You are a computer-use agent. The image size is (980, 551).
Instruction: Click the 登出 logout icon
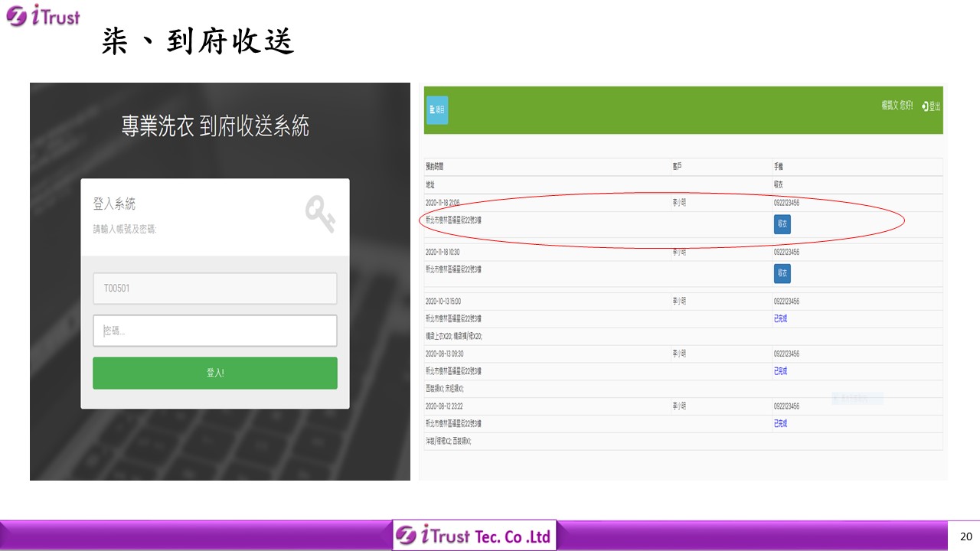click(x=932, y=106)
